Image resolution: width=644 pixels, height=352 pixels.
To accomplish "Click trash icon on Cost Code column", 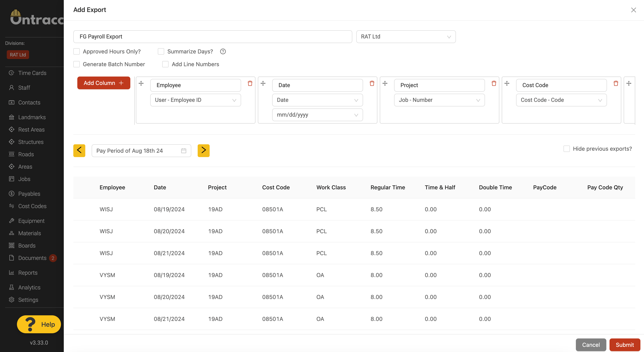I will (616, 83).
